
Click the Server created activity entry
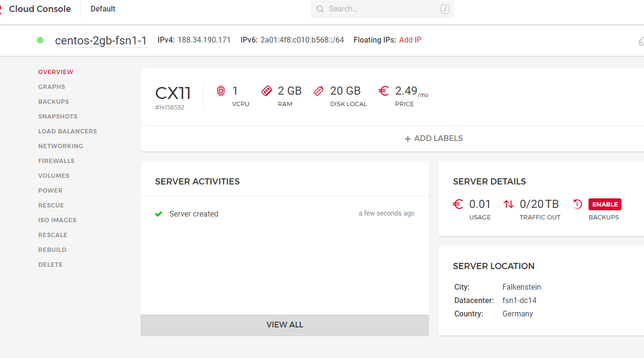(194, 214)
